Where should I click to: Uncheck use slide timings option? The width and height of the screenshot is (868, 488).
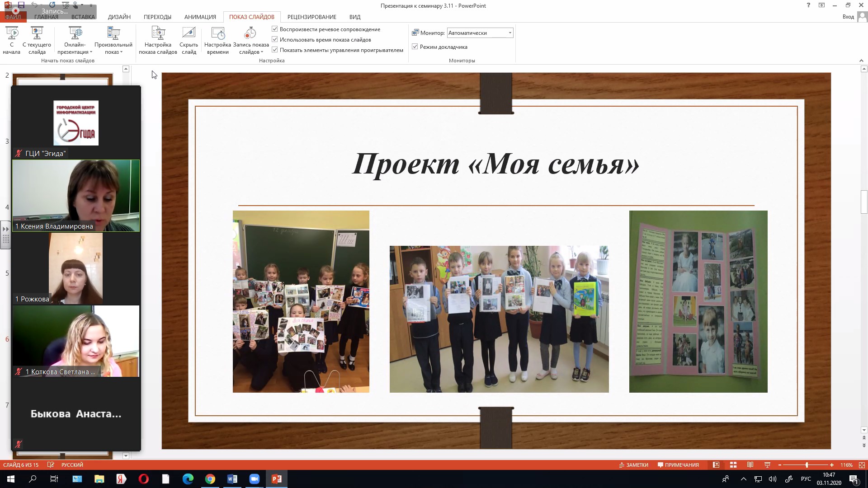275,39
